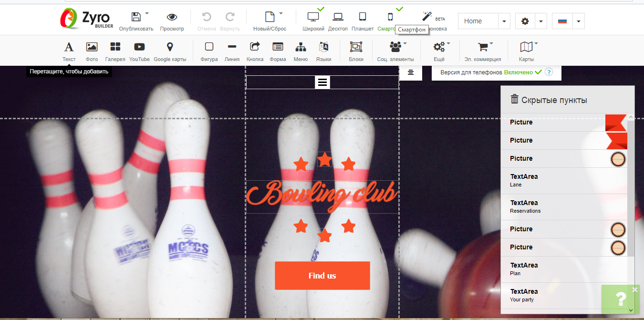Click the scroll-up arrow in hidden items
The height and width of the screenshot is (320, 644).
[x=631, y=117]
